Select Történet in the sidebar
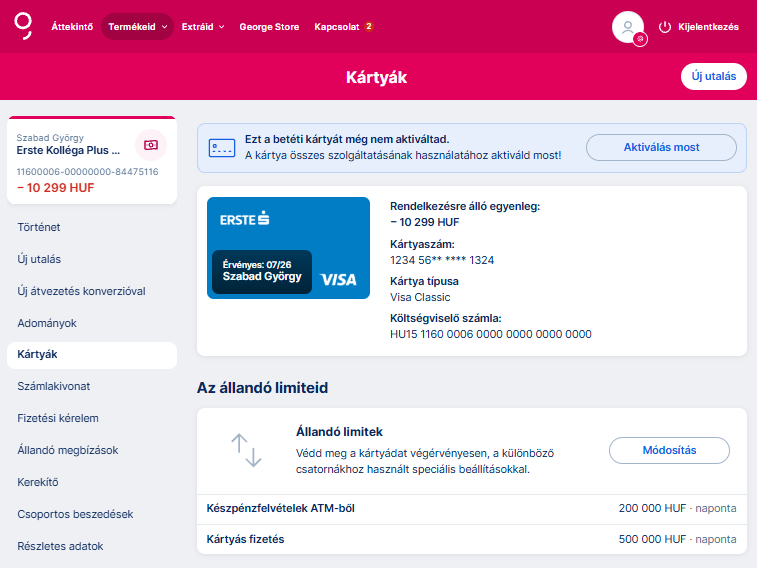The width and height of the screenshot is (757, 568). coord(39,227)
